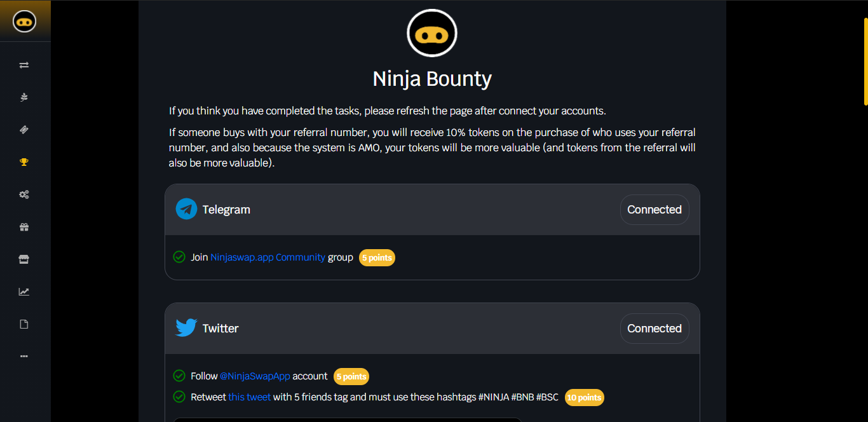Click the check mark beside Join group task
This screenshot has width=868, height=422.
(179, 257)
